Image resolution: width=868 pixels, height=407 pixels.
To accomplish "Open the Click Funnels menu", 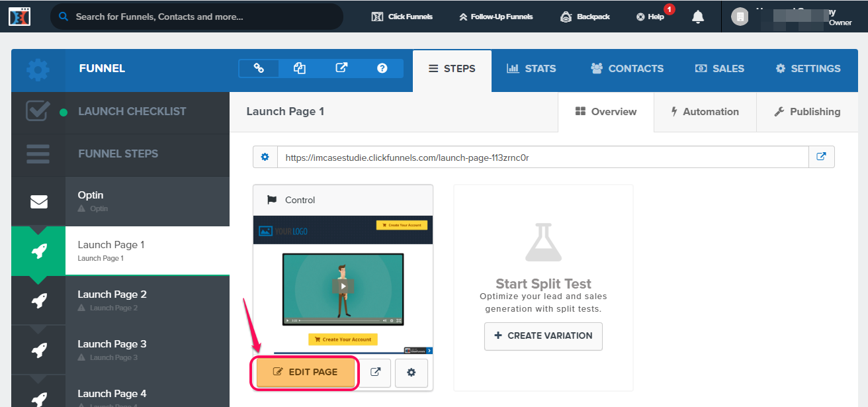I will (402, 17).
